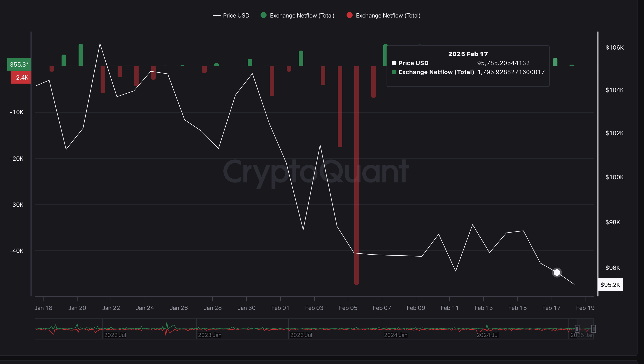Click the Feb 09 label on the date axis
Image resolution: width=644 pixels, height=364 pixels.
(x=416, y=308)
